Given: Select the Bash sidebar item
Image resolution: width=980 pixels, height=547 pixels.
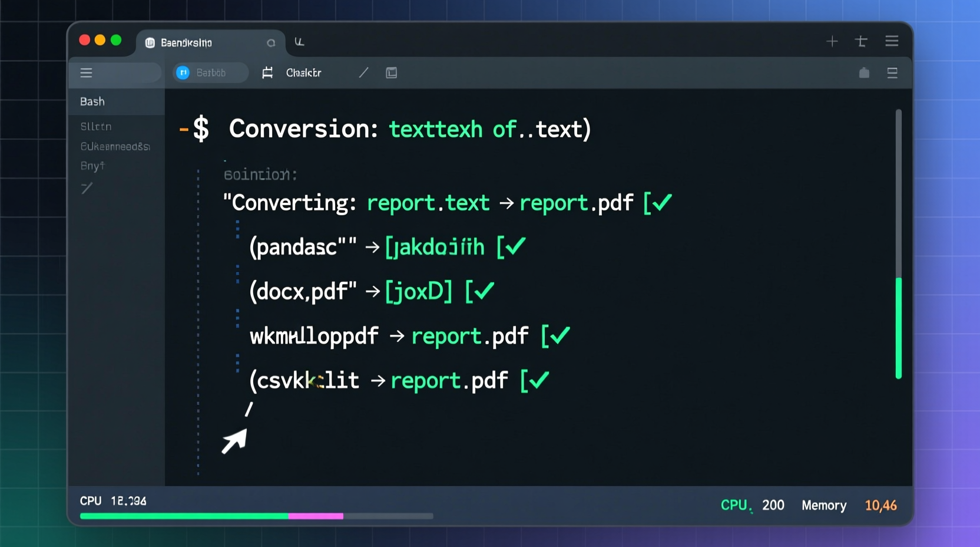Looking at the screenshot, I should click(117, 101).
